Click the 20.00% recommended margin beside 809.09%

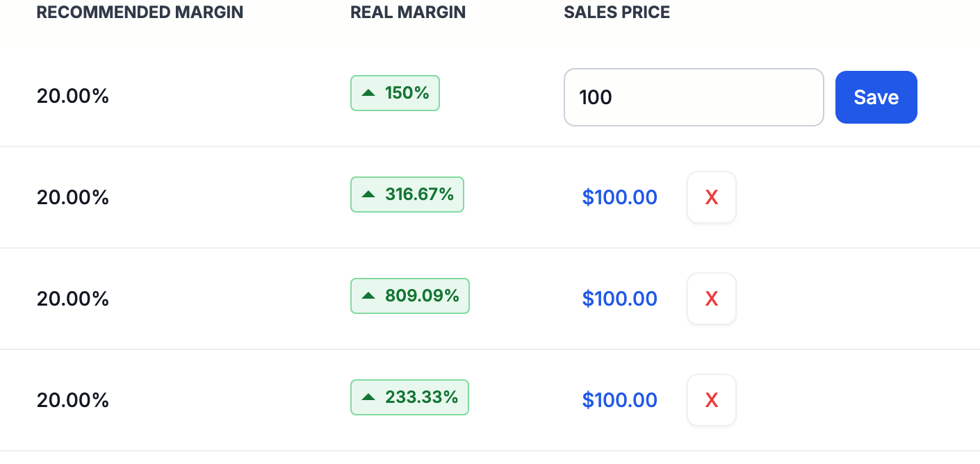[x=73, y=299]
